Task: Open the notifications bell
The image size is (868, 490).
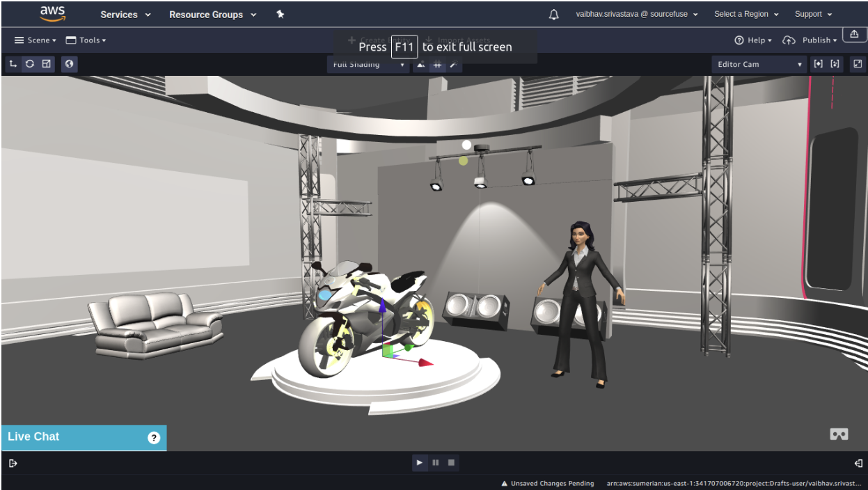Action: click(554, 15)
